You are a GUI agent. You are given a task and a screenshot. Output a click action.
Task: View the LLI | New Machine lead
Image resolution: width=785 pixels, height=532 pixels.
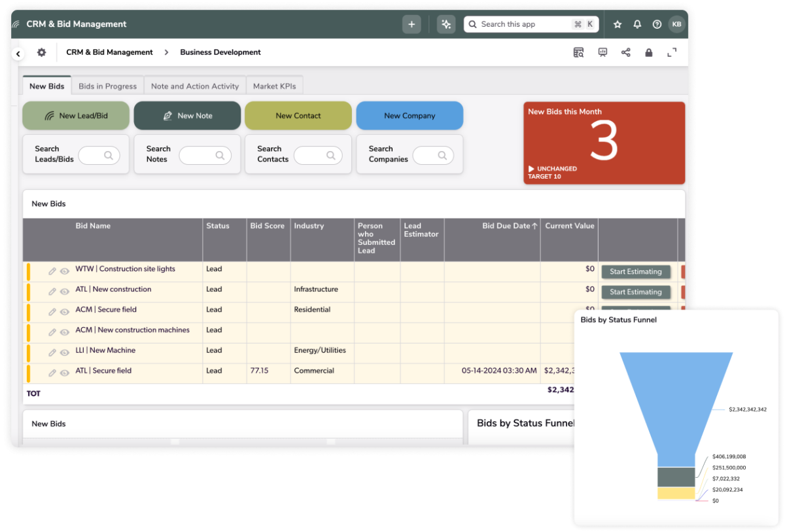65,350
